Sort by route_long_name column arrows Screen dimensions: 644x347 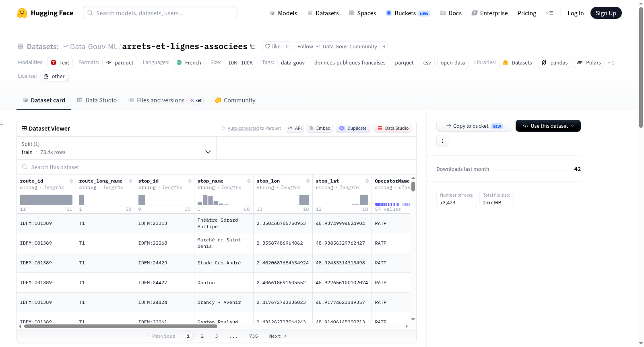[x=130, y=181]
